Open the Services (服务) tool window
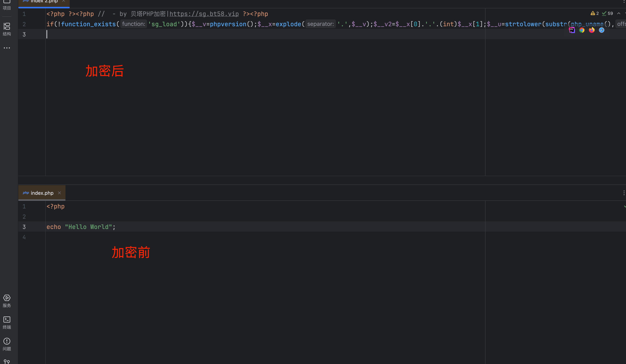 click(7, 301)
